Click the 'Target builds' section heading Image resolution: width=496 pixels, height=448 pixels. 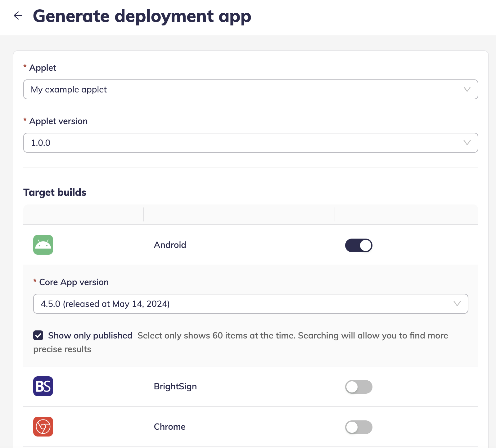coord(55,192)
